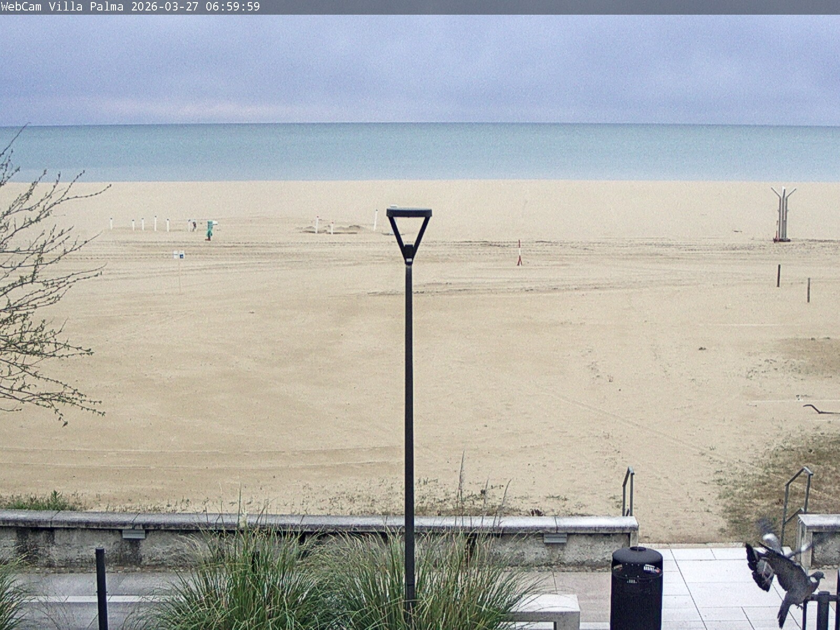
Task: Click the WebCam Villa Palma title text
Action: [62, 7]
